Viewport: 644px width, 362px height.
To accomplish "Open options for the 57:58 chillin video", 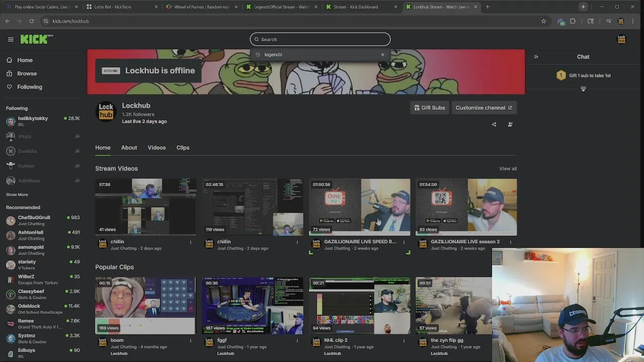I will click(190, 242).
